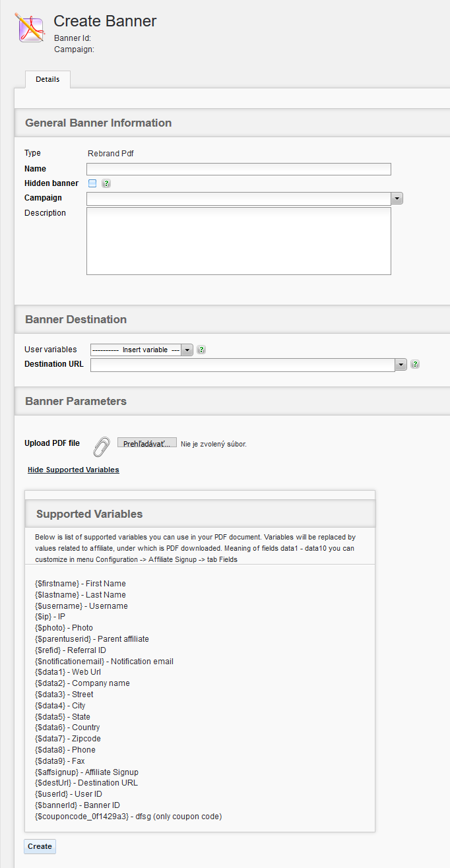Click into the Destination URL text field
This screenshot has width=450, height=868.
pyautogui.click(x=242, y=365)
